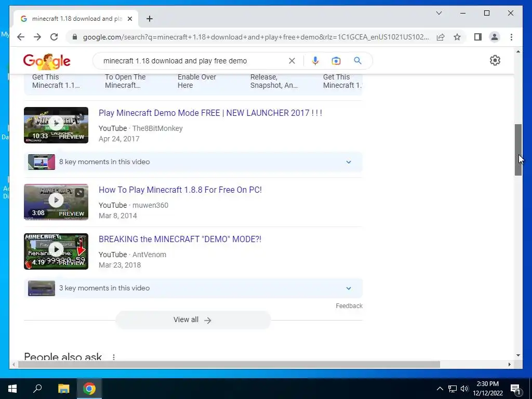Click scroll down arrow on vertical scrollbar
Viewport: 532px width, 399px height.
click(518, 355)
